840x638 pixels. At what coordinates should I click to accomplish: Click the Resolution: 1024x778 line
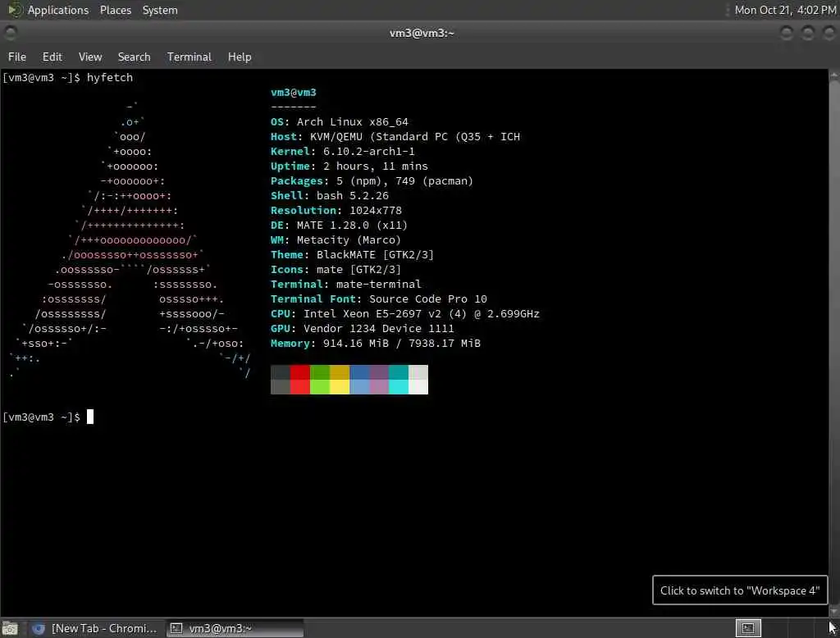pyautogui.click(x=336, y=211)
